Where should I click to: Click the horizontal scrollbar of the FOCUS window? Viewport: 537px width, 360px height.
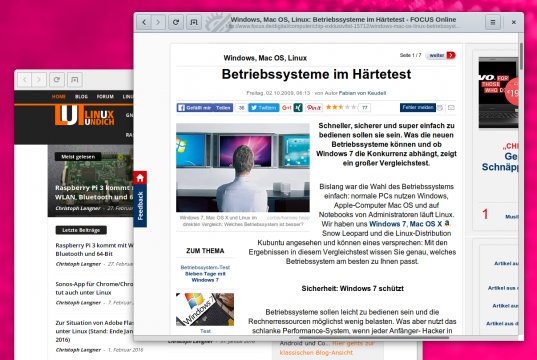pos(374,337)
